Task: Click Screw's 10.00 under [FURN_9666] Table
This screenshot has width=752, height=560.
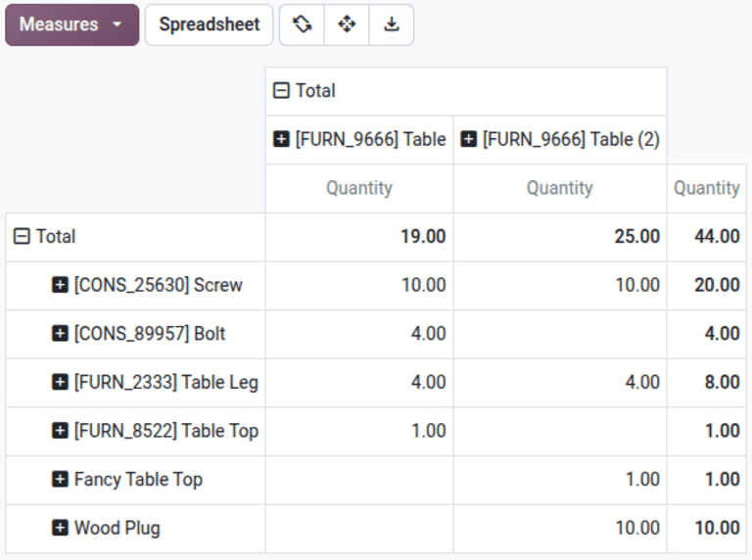Action: pyautogui.click(x=359, y=285)
